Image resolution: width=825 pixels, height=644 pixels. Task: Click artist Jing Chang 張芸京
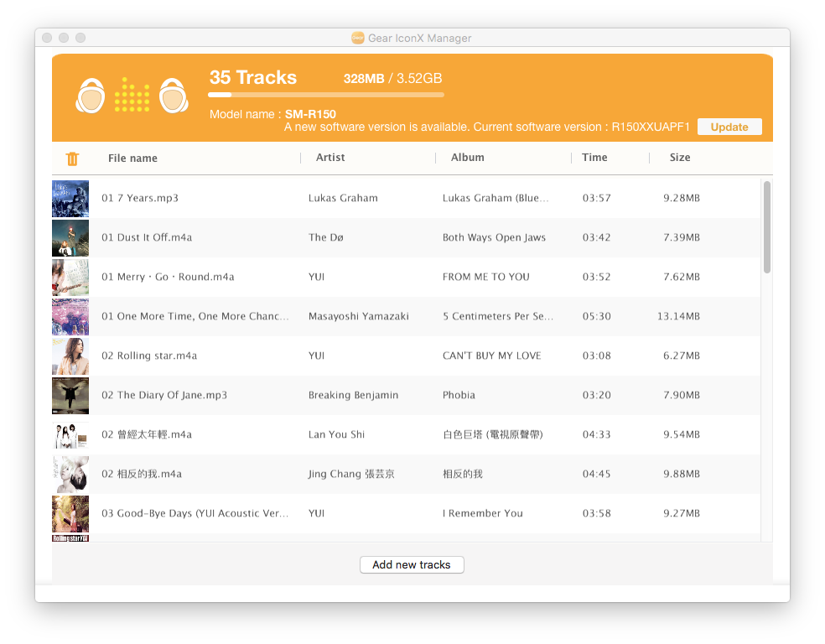(x=351, y=474)
